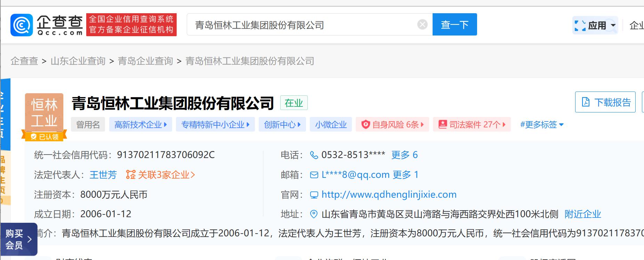Open website http://www.qdhenglinjixie.com
This screenshot has width=644, height=260.
(389, 195)
